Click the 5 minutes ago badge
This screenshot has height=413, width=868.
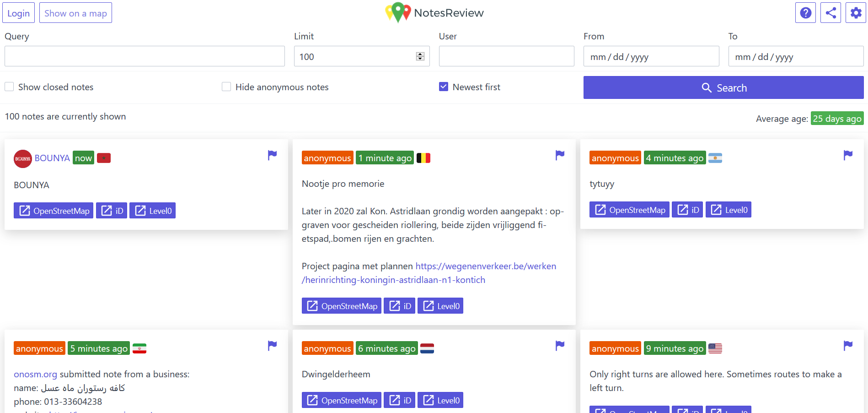click(x=99, y=348)
